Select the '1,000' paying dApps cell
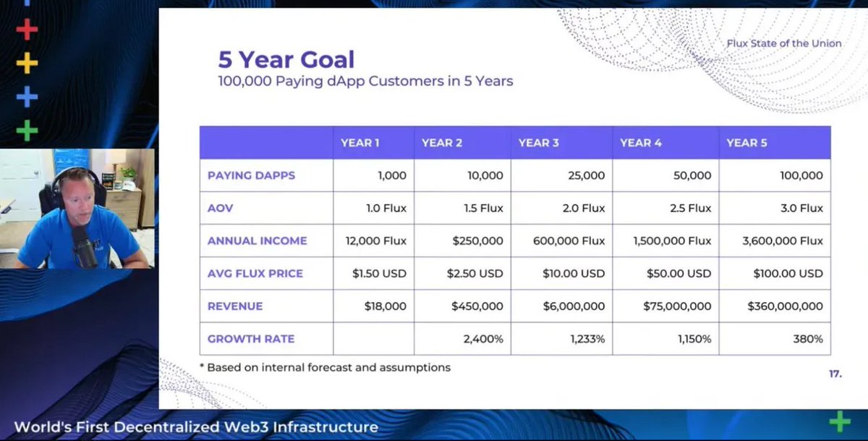 373,175
